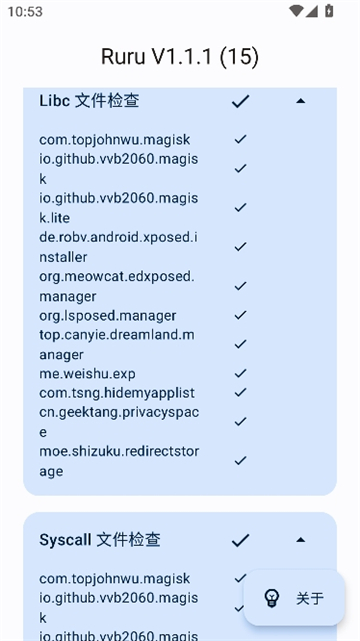Click the battery icon in status bar
Viewport: 360px width, 641px height.
click(x=329, y=11)
